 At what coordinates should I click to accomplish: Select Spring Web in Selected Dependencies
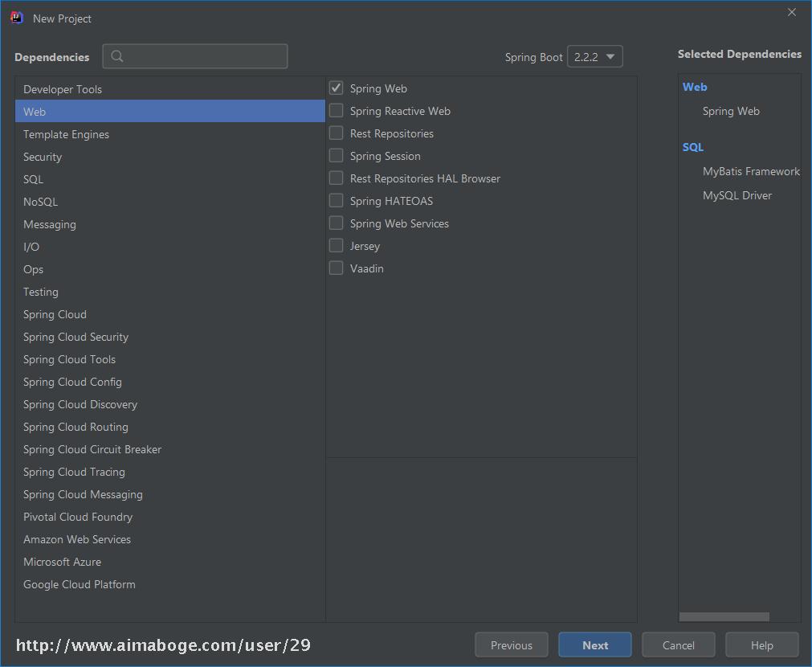(731, 111)
